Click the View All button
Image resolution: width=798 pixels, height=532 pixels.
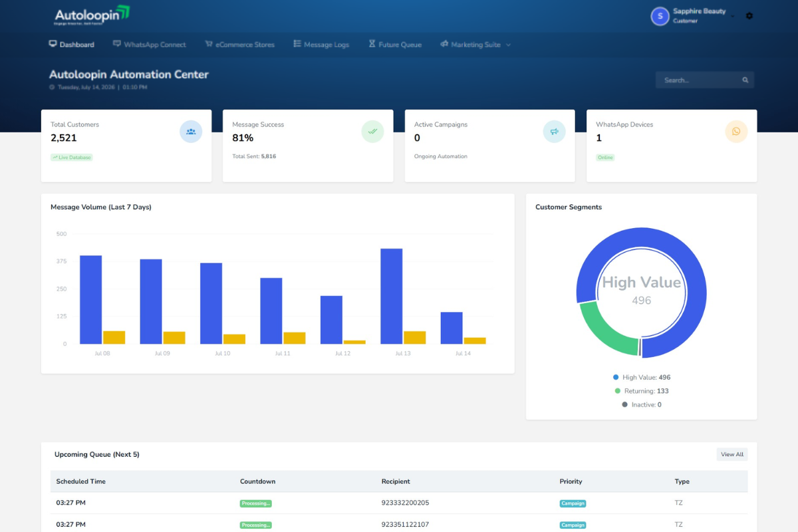click(x=732, y=454)
